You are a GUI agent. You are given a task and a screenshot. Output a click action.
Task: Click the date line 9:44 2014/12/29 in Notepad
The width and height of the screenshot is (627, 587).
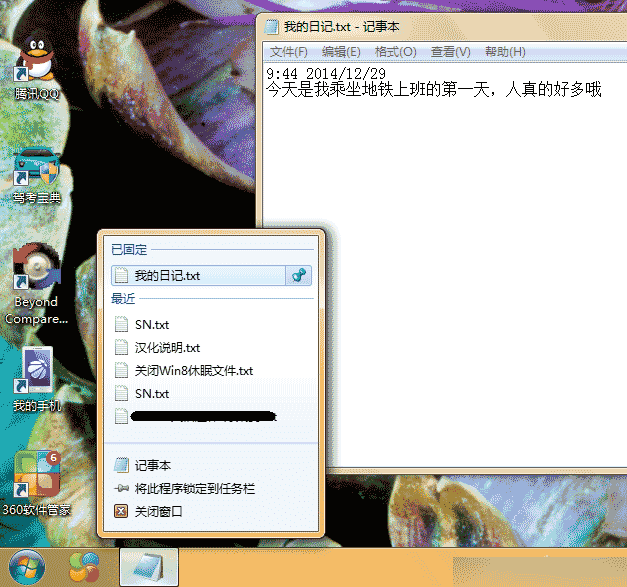(326, 74)
